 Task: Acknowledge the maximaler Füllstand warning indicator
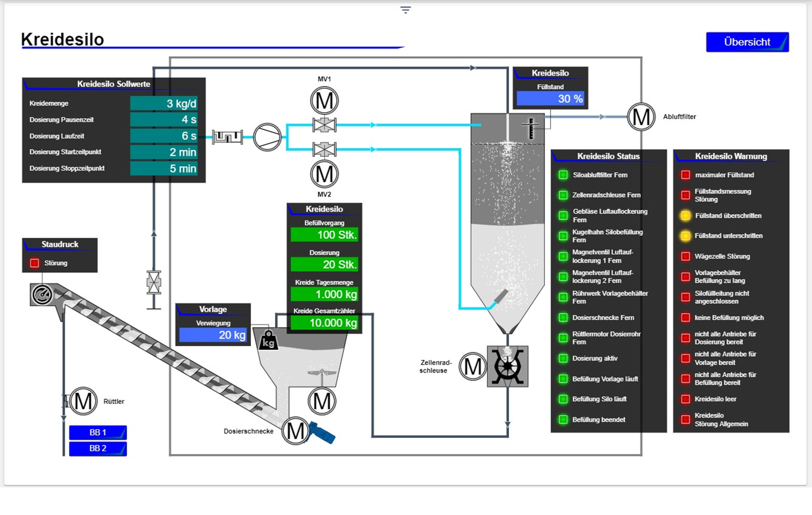pyautogui.click(x=686, y=175)
